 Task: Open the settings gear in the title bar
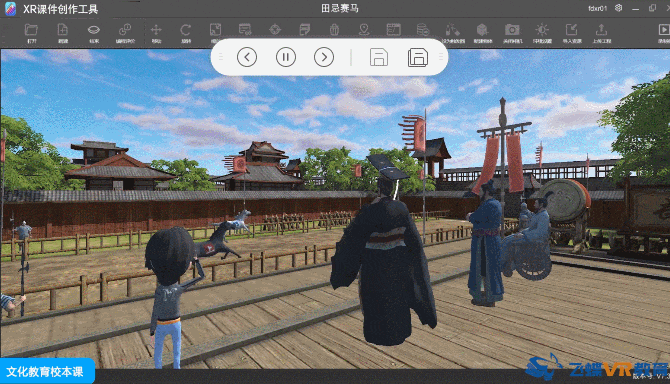click(x=618, y=8)
